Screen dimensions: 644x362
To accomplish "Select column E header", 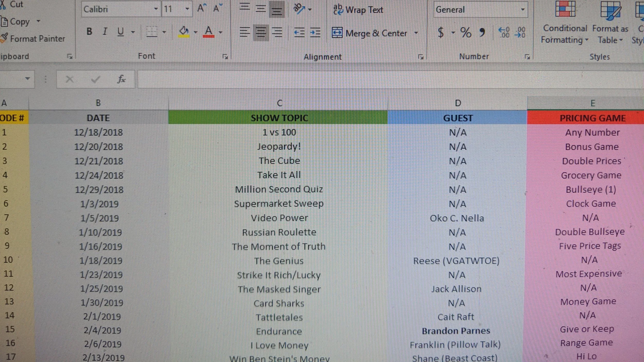I will [x=586, y=103].
